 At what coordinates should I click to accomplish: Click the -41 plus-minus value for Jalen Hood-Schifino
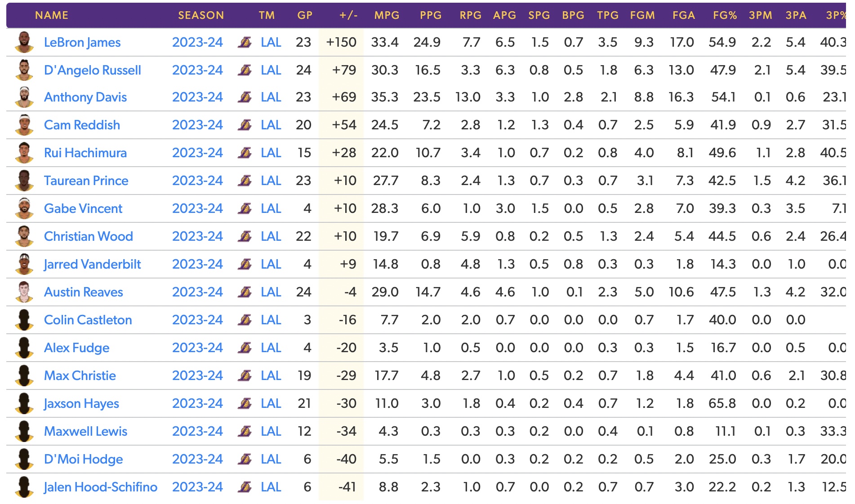pyautogui.click(x=347, y=487)
